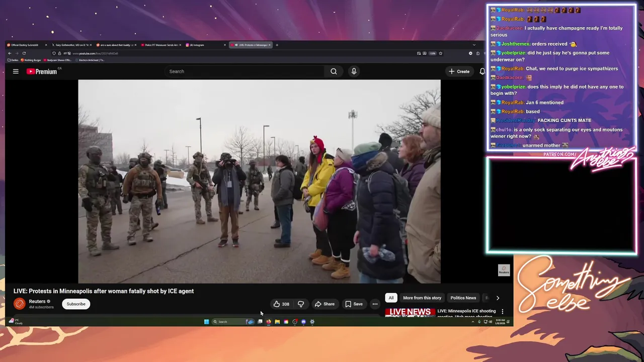Switch to 'are u sure about that buddy' tab
The image size is (644, 362).
116,45
